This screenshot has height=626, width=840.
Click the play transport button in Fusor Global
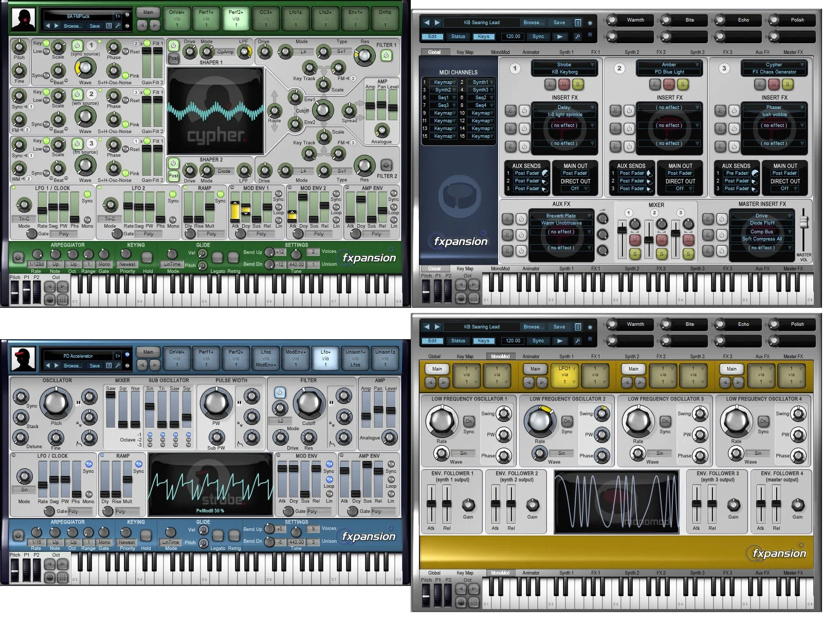coord(560,36)
